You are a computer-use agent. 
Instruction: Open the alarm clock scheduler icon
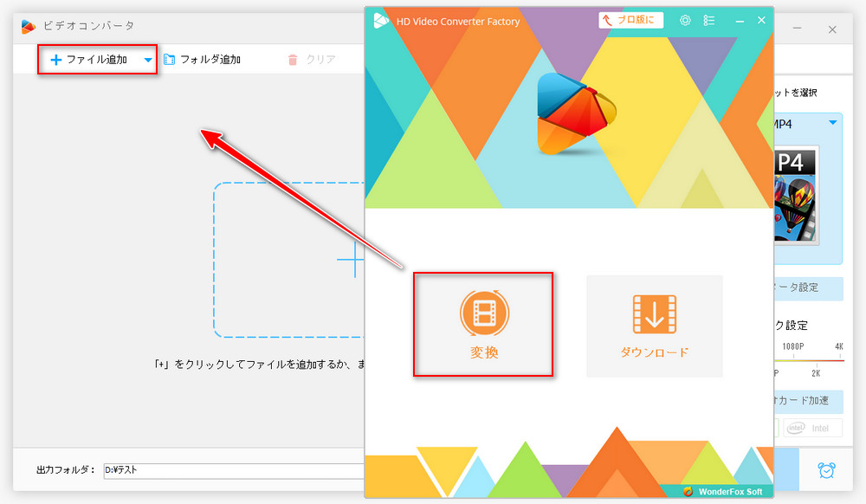(827, 469)
